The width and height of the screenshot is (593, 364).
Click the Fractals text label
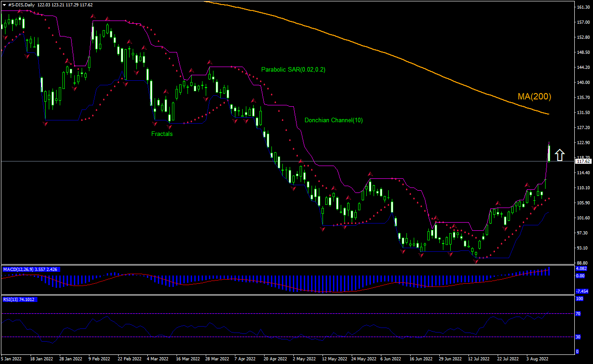pos(162,134)
